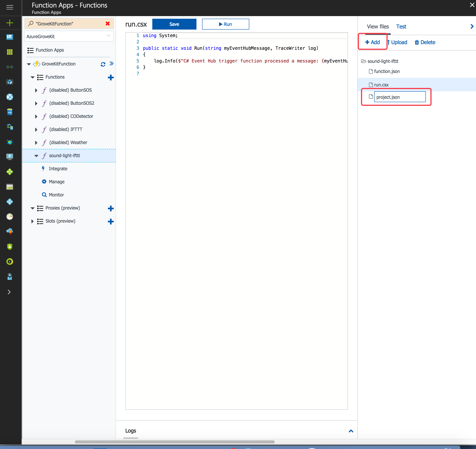Expand the Slots (preview) tree node

[x=32, y=221]
